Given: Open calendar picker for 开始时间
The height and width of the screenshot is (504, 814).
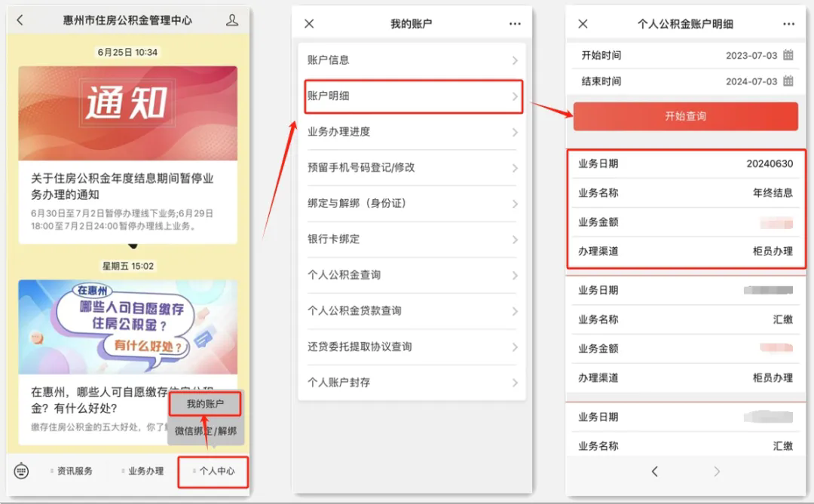Looking at the screenshot, I should coord(788,55).
